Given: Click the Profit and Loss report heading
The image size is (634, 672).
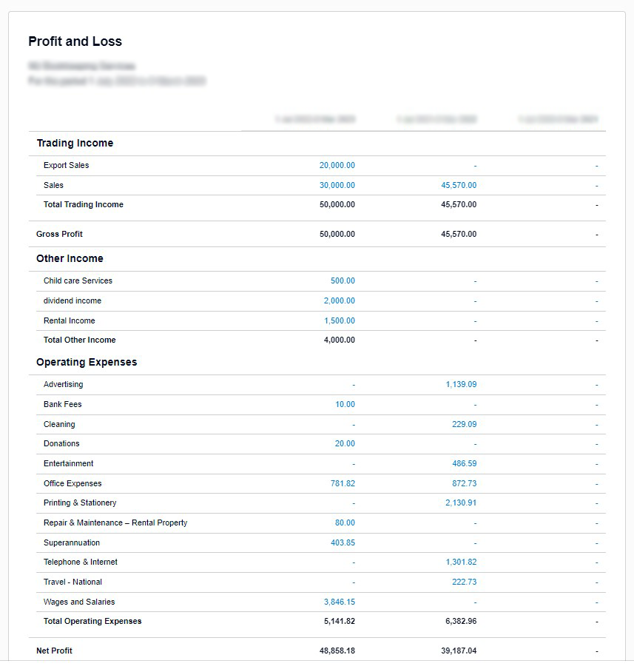Looking at the screenshot, I should (x=75, y=41).
